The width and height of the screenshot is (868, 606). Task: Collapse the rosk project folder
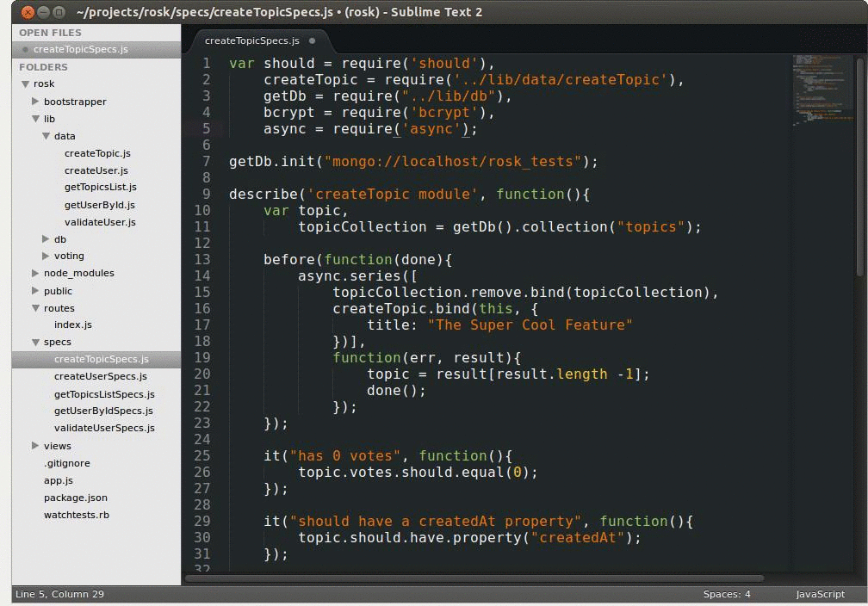[26, 83]
